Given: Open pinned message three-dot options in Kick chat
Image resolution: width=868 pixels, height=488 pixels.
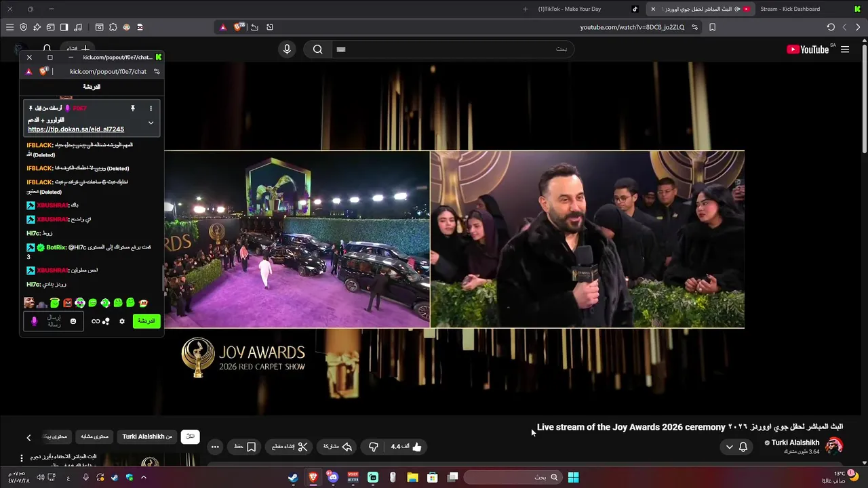Looking at the screenshot, I should (151, 108).
